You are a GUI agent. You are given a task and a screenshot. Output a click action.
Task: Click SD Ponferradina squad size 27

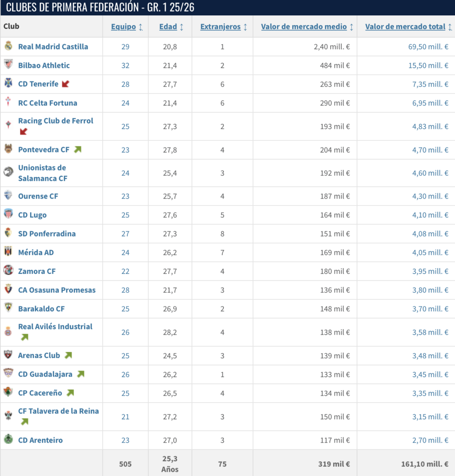pyautogui.click(x=126, y=234)
